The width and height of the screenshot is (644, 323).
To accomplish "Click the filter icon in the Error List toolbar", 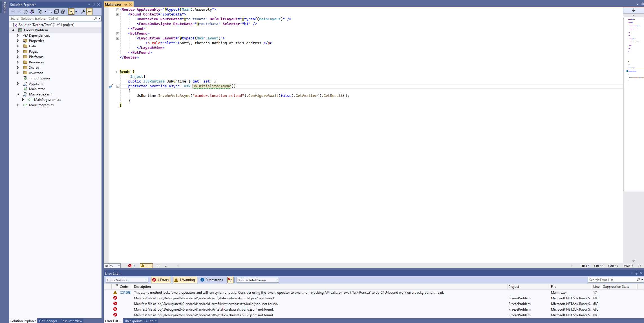I will [230, 280].
